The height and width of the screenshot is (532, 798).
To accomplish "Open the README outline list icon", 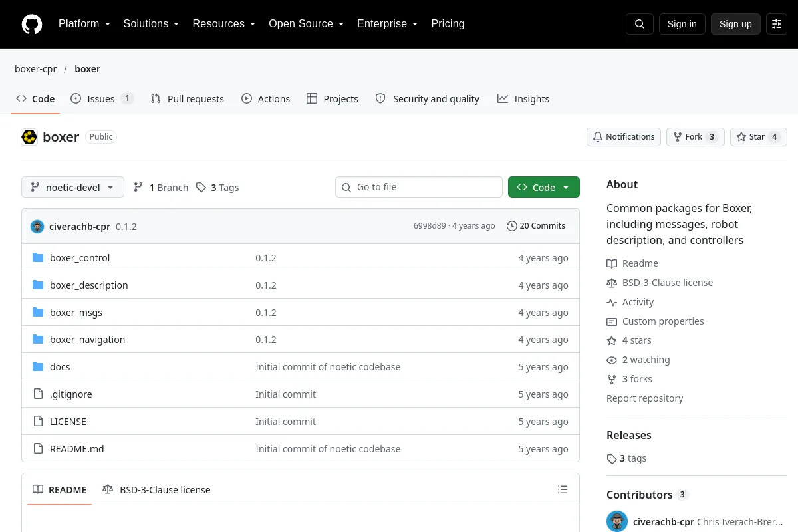I will [x=563, y=489].
